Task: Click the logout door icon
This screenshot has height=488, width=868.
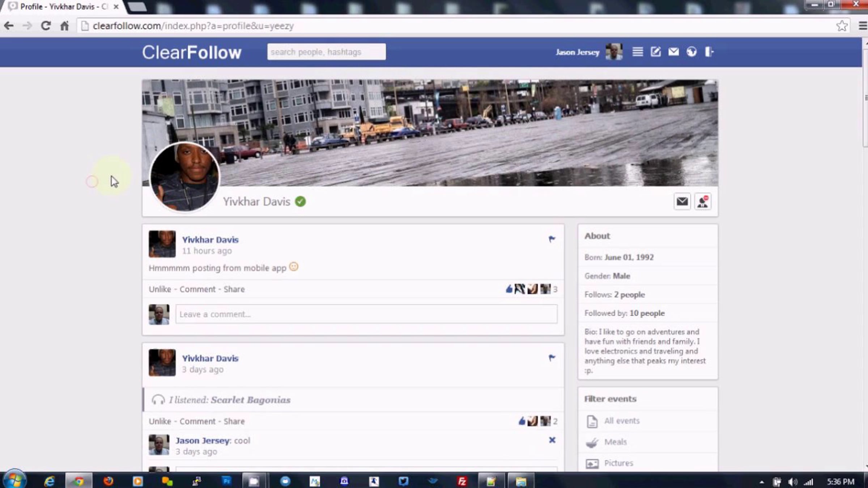Action: coord(709,52)
